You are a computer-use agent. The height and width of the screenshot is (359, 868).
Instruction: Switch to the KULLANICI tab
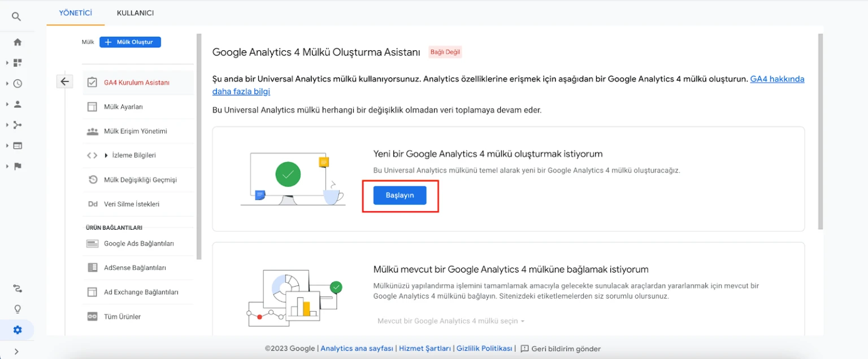point(135,12)
